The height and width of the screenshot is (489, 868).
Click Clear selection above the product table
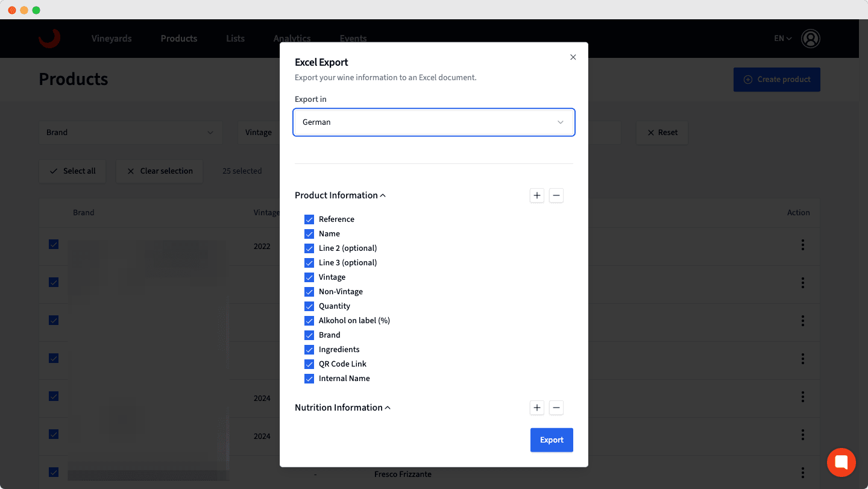(159, 171)
